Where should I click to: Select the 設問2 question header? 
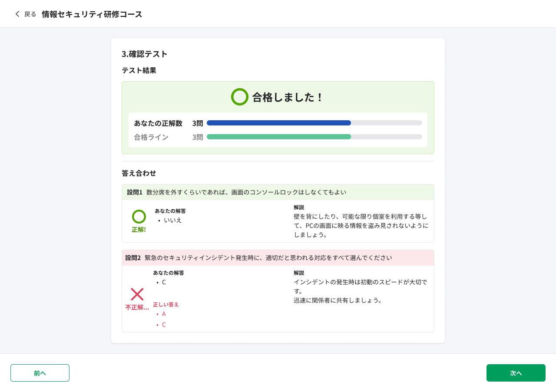click(x=278, y=258)
